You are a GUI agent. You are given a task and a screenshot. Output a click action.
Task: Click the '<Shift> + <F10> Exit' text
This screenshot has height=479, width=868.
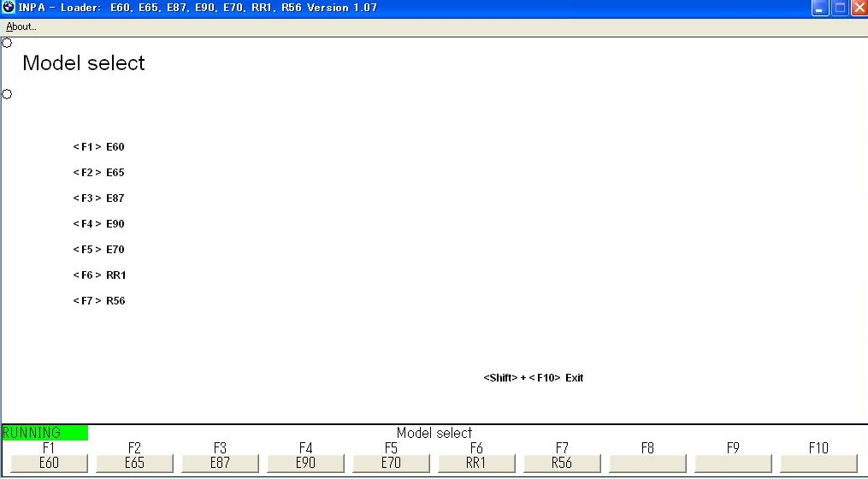tap(533, 378)
